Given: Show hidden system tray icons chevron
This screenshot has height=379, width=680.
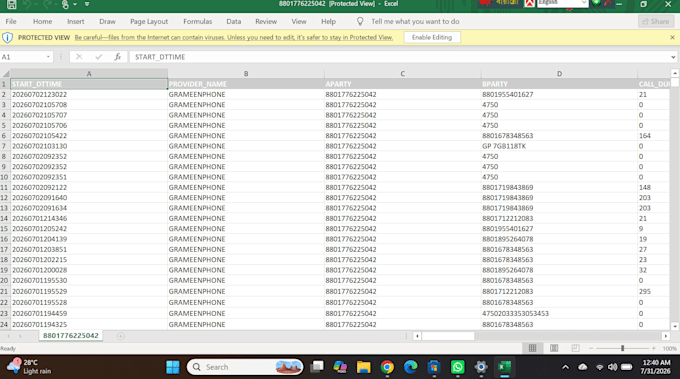Looking at the screenshot, I should point(566,367).
